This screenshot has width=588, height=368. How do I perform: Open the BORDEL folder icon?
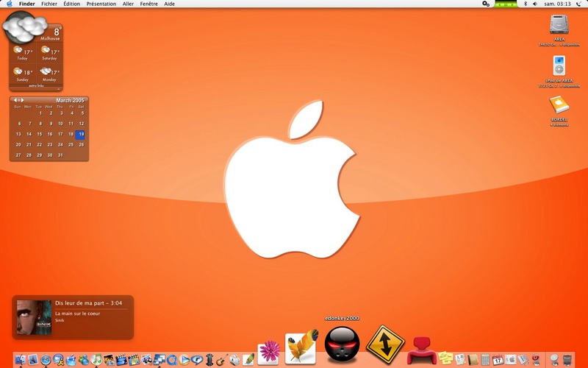point(559,105)
